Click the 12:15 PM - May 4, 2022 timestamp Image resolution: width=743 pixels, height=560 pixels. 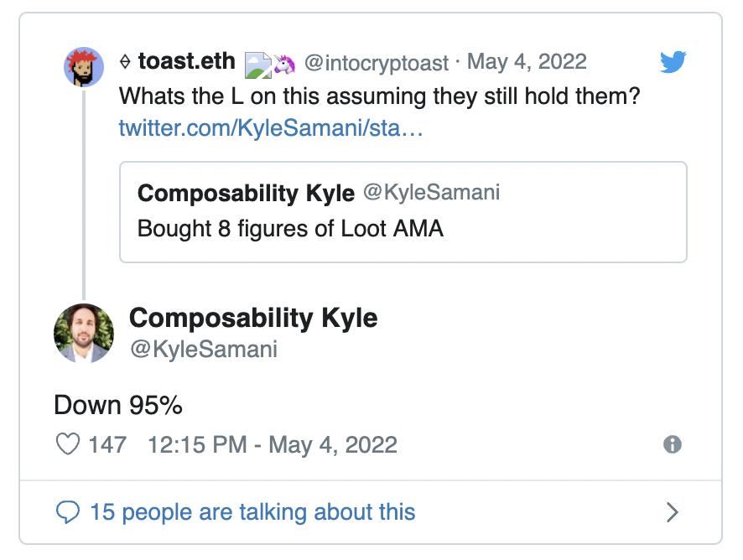click(272, 444)
